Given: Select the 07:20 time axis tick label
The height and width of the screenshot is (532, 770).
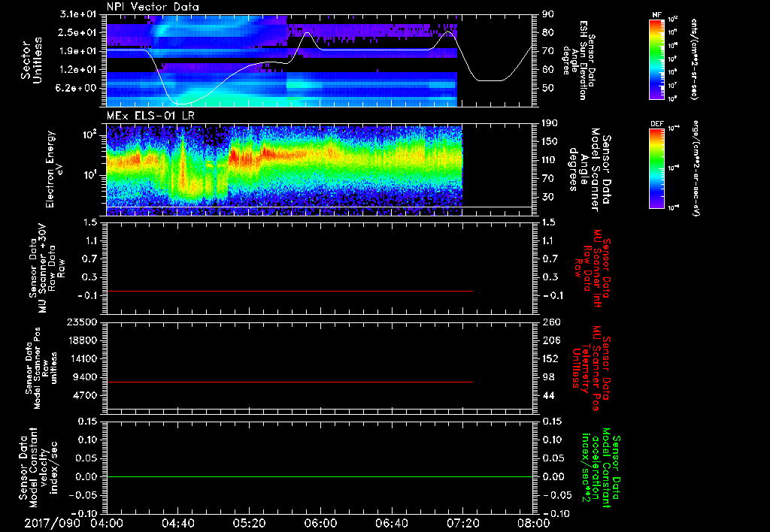Looking at the screenshot, I should coord(462,523).
